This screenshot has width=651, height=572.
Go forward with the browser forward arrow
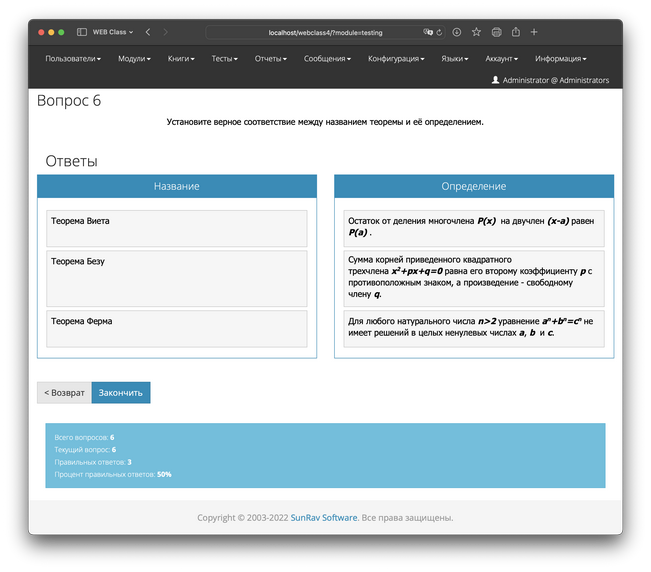pos(165,32)
